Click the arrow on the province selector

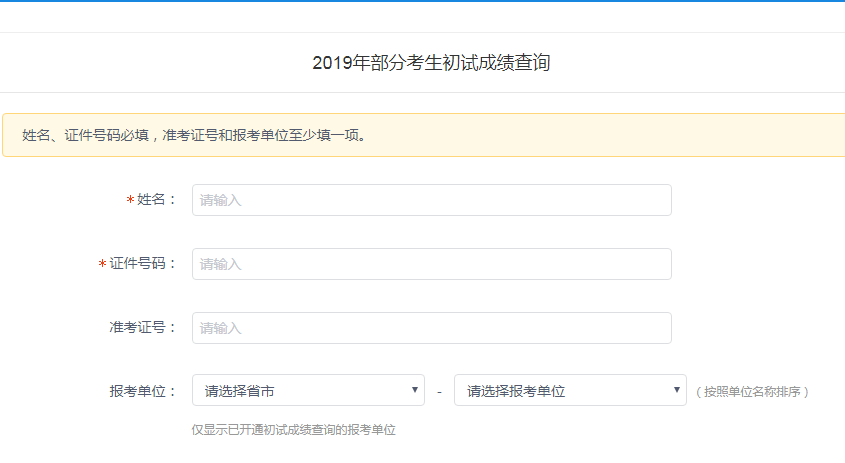[415, 391]
